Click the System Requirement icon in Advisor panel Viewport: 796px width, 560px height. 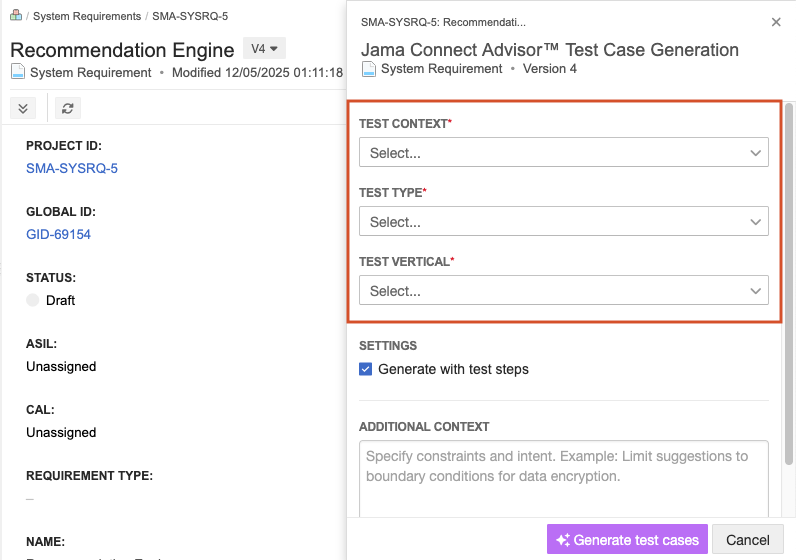click(x=369, y=69)
